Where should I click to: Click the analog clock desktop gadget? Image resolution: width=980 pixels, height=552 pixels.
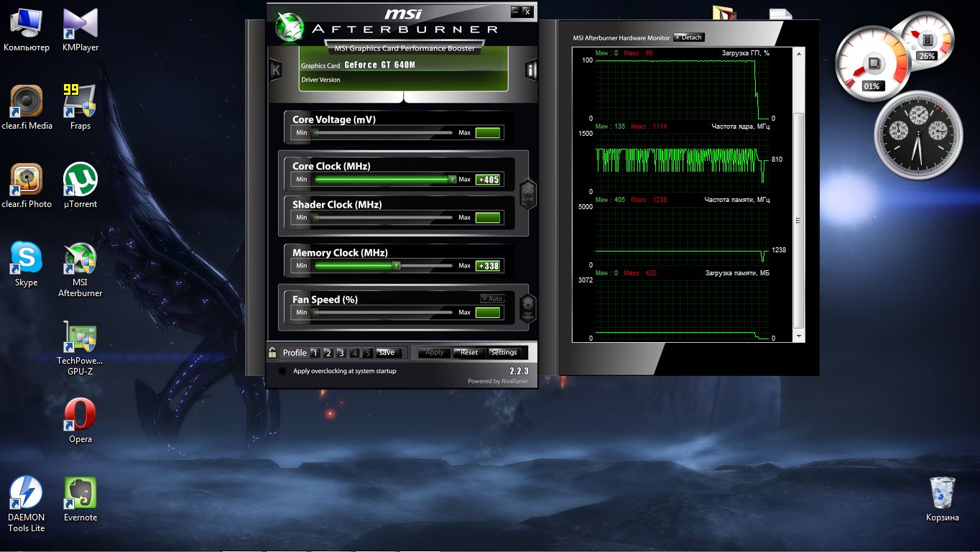coord(917,135)
